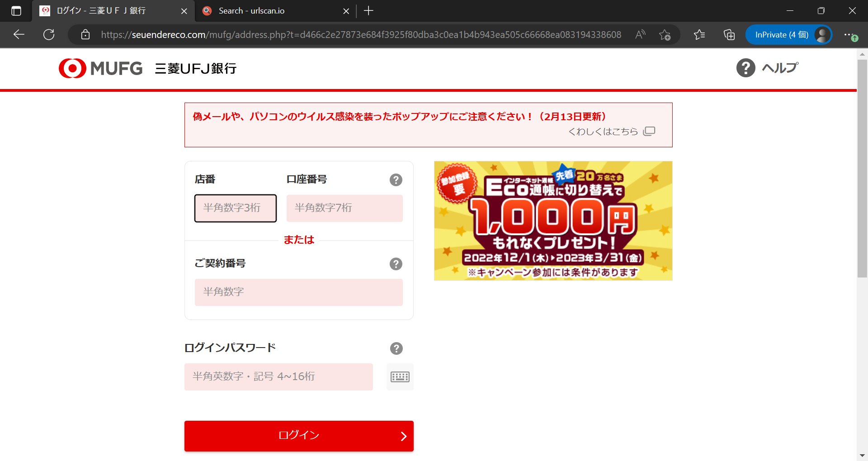Screen dimensions: 868x461
Task: Open the Eco通帳 1,000円 campaign banner
Action: 553,221
